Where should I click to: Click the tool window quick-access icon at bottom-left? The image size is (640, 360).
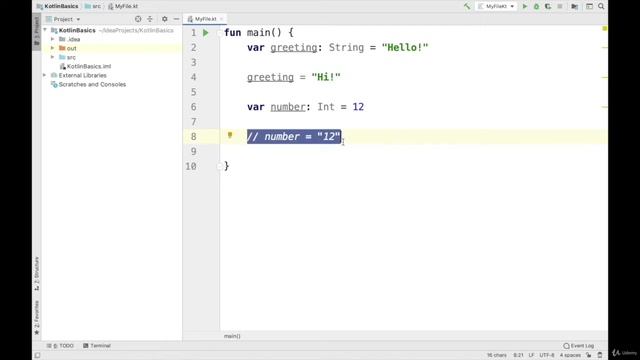point(37,355)
